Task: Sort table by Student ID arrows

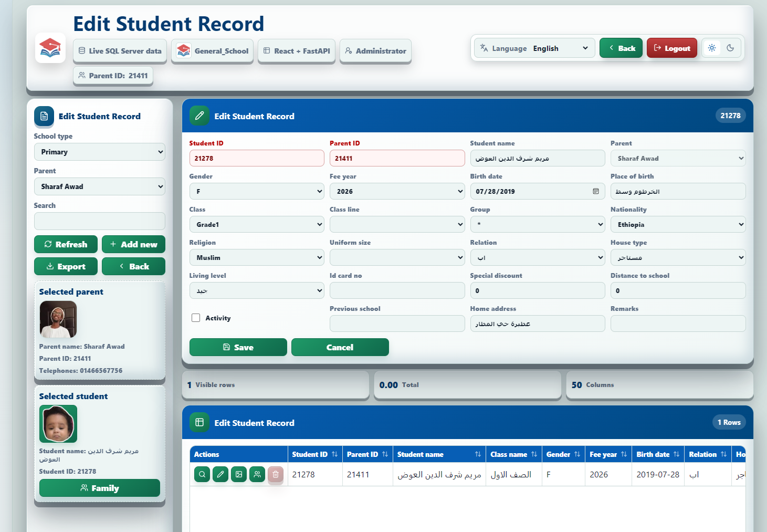Action: 334,454
